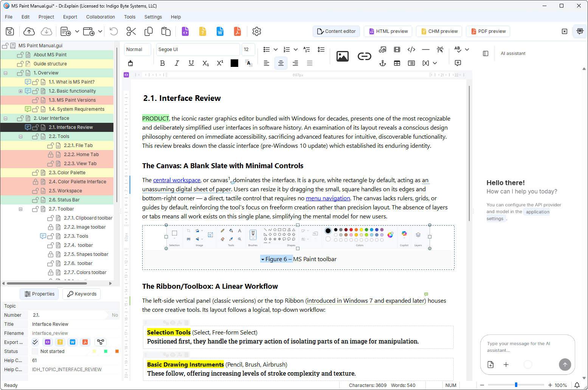Open PDF preview

tap(488, 31)
